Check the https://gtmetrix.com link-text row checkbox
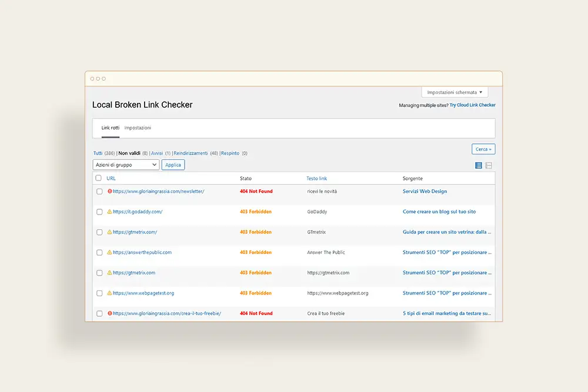 point(99,273)
